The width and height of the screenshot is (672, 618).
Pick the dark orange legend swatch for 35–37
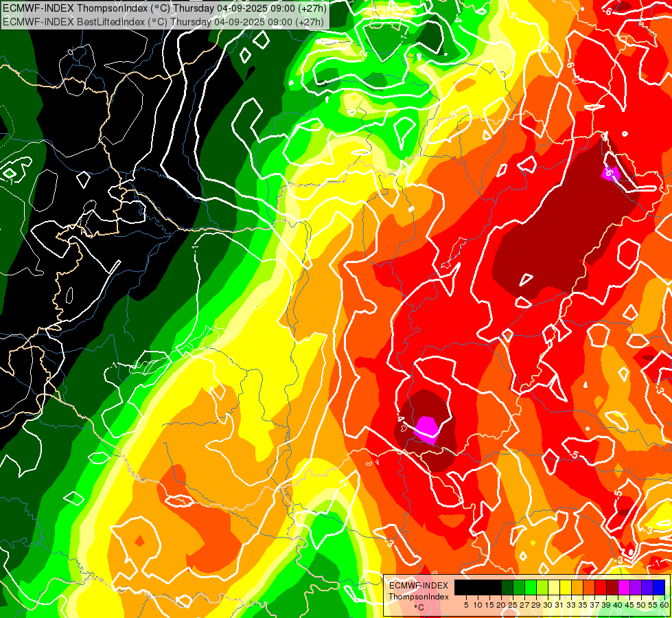(589, 587)
